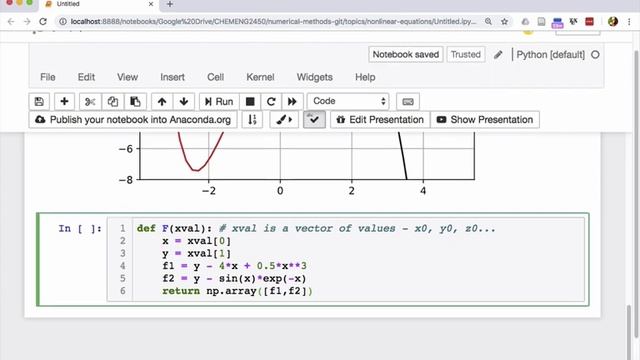Click the sort numbering icon beside Publish button

(x=252, y=120)
